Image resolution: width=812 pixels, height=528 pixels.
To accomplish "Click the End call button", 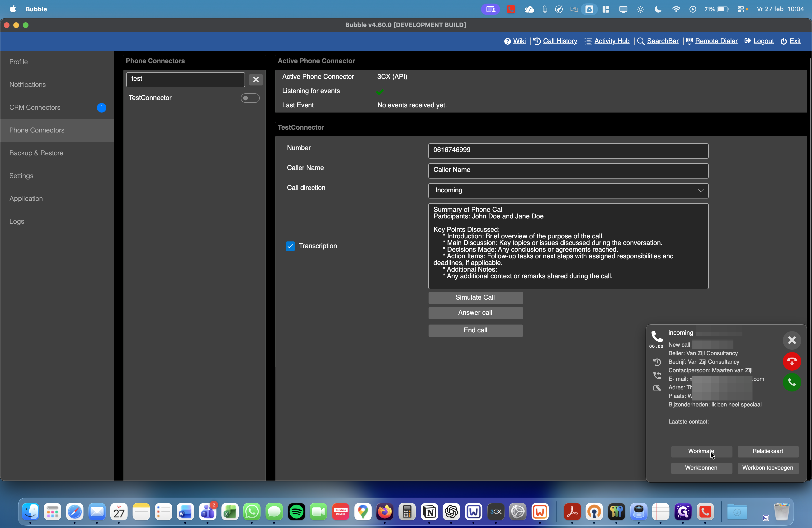I will (475, 330).
